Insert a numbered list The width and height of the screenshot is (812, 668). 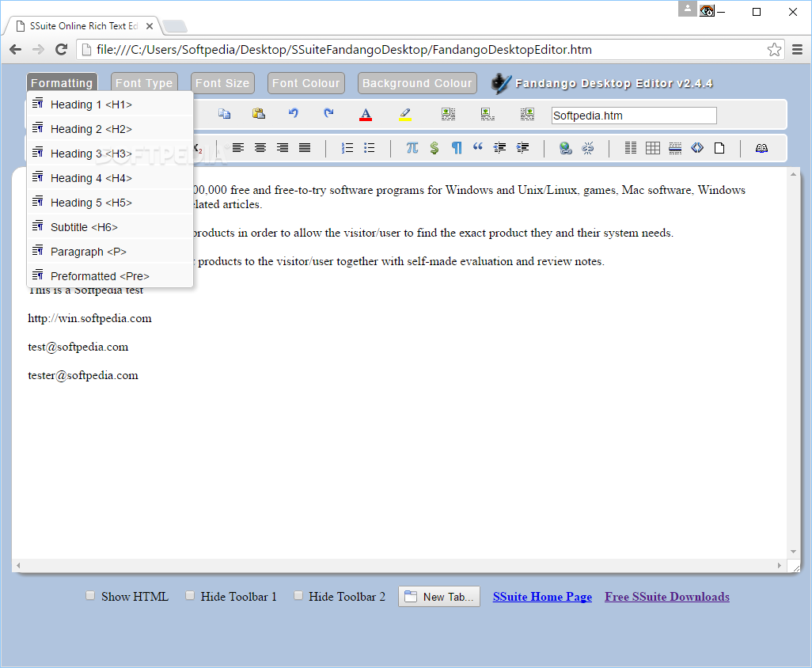pyautogui.click(x=347, y=148)
